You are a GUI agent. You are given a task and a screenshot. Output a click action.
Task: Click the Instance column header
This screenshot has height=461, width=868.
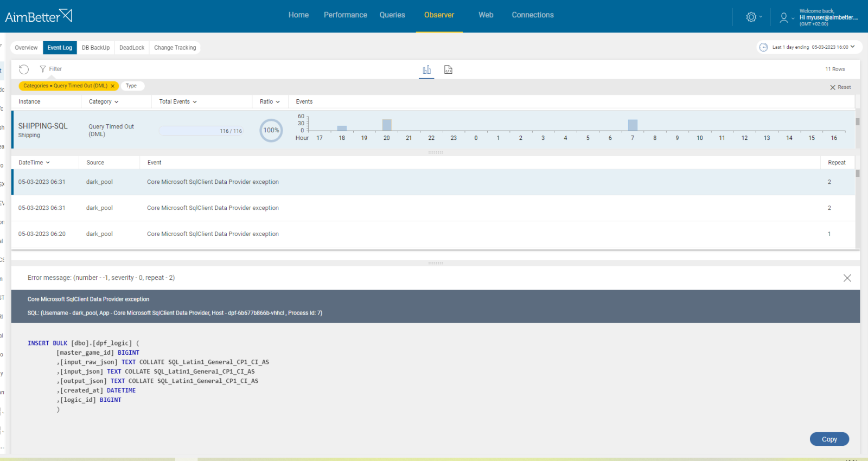click(29, 102)
